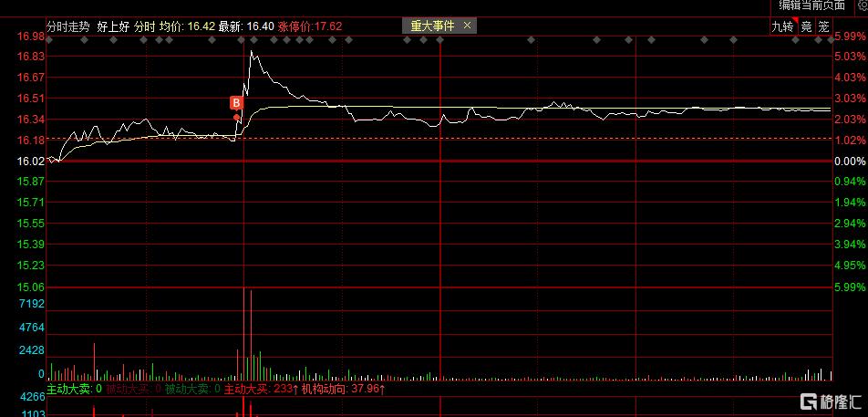Click the diamond marker above the B marker
Image resolution: width=868 pixels, height=417 pixels.
[242, 40]
